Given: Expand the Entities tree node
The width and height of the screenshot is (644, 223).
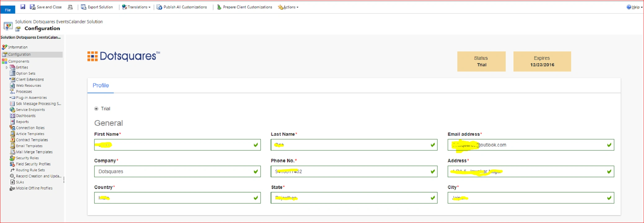Looking at the screenshot, I should pyautogui.click(x=7, y=68).
